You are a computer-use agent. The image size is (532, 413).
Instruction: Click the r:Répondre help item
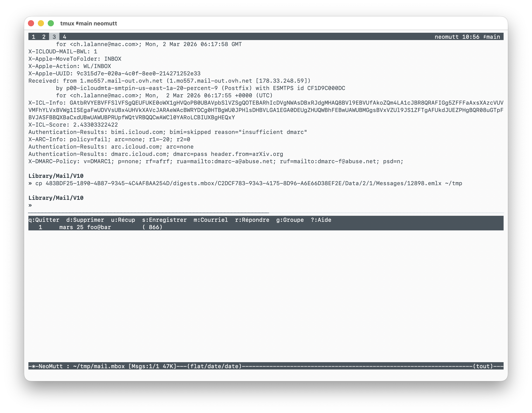(x=252, y=220)
